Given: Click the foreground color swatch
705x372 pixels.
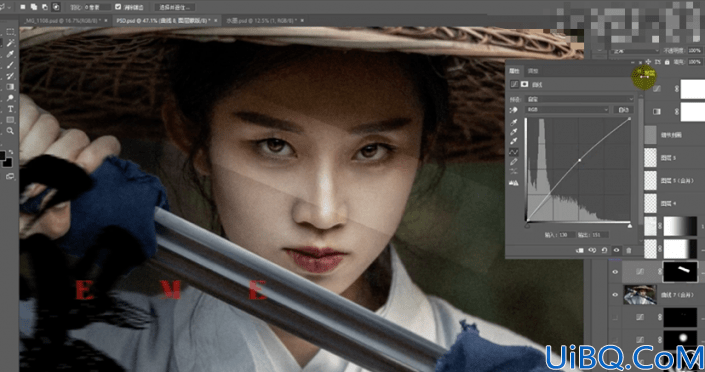Looking at the screenshot, I should [3, 156].
